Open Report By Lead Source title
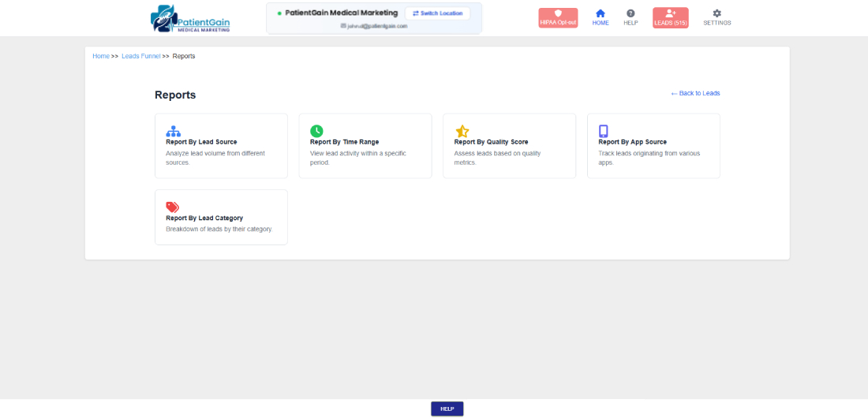The height and width of the screenshot is (418, 868). tap(201, 142)
